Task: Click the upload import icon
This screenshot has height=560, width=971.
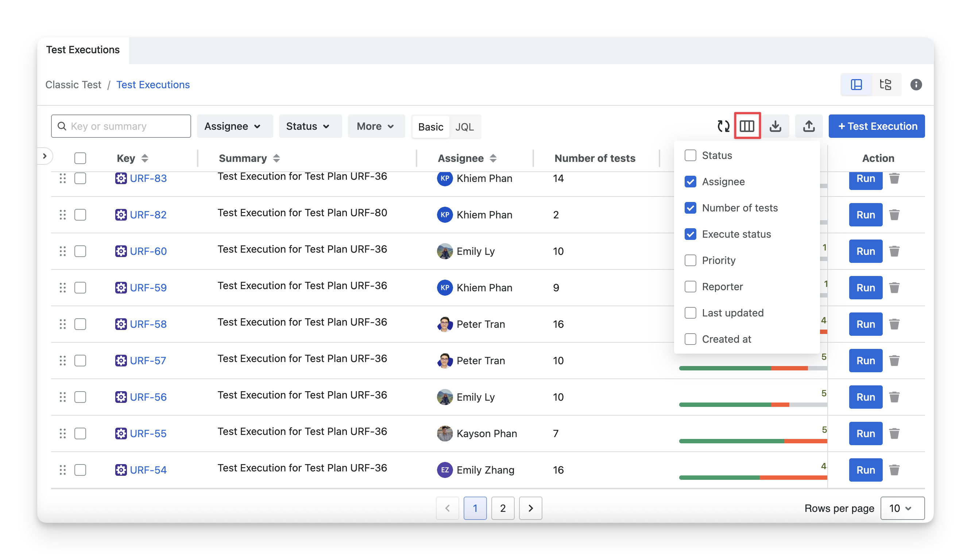Action: pyautogui.click(x=809, y=126)
